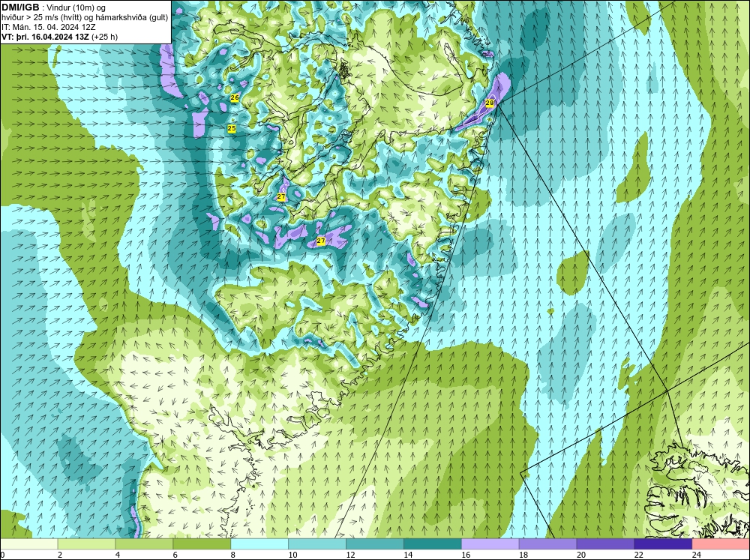Click the scale value "0"

[x=2, y=555]
